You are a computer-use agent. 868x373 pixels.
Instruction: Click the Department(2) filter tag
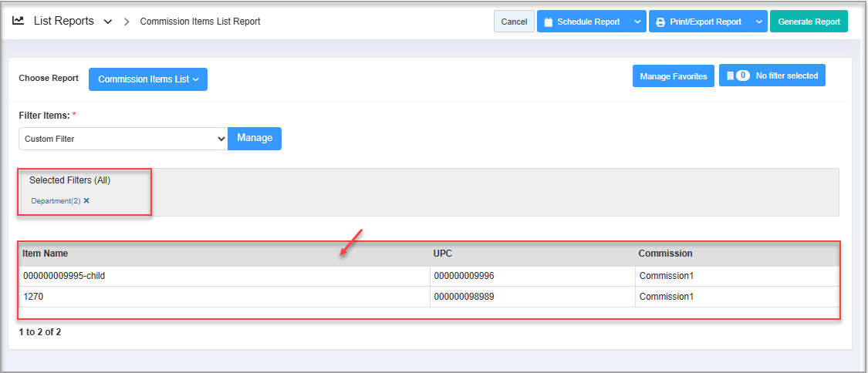pyautogui.click(x=56, y=201)
